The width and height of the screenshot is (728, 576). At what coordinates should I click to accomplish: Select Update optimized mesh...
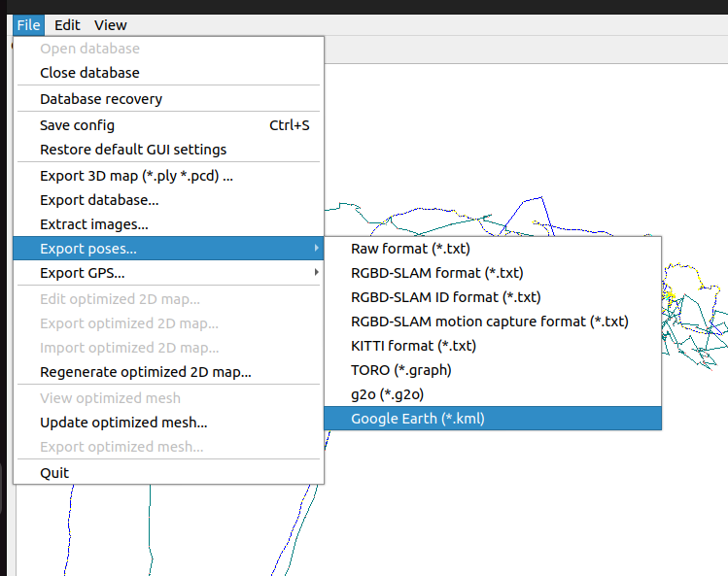point(123,423)
